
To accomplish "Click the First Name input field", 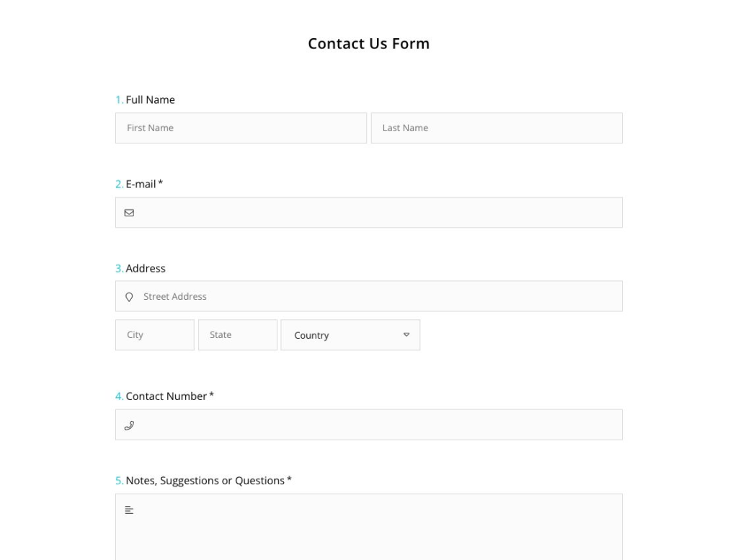I will pyautogui.click(x=241, y=128).
